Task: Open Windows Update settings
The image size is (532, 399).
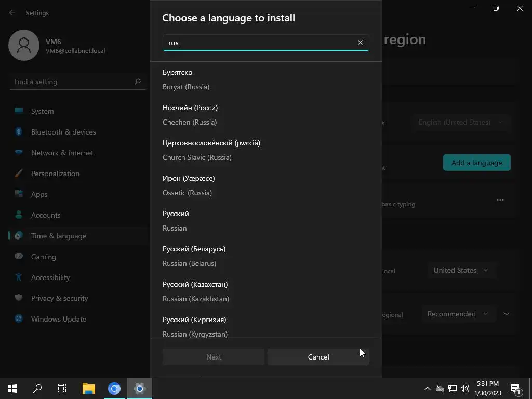Action: click(x=78, y=319)
